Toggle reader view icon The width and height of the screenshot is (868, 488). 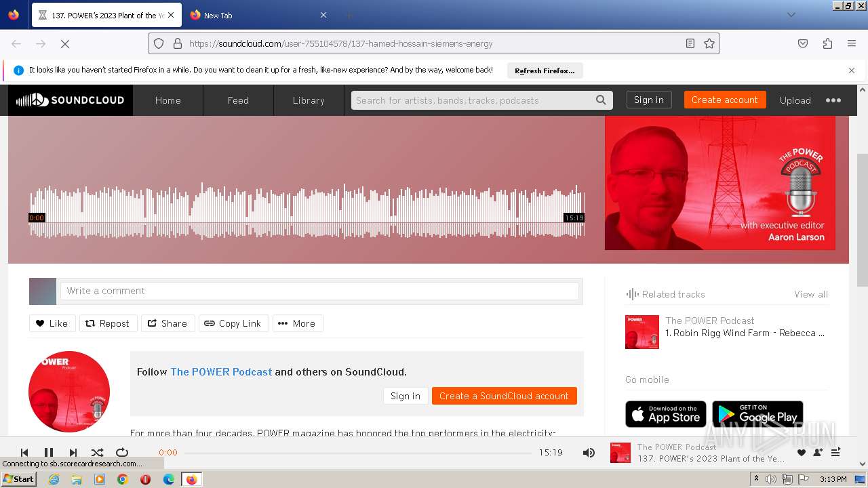(690, 43)
